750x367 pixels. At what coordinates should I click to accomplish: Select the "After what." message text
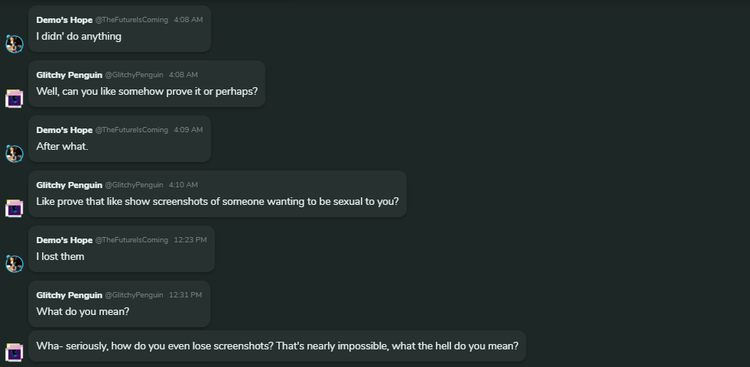[62, 146]
